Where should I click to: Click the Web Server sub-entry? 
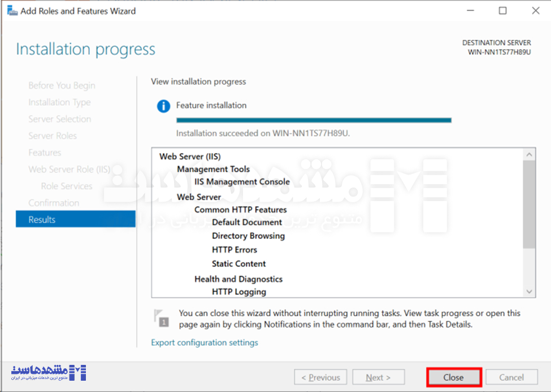point(199,197)
